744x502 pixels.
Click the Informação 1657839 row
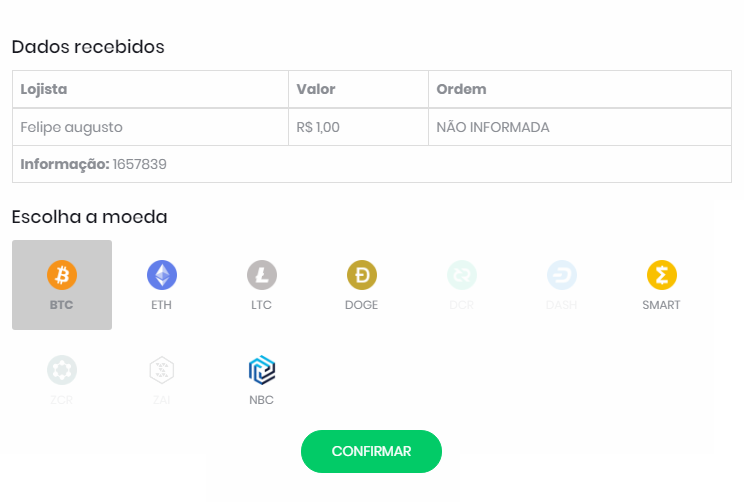tap(372, 164)
